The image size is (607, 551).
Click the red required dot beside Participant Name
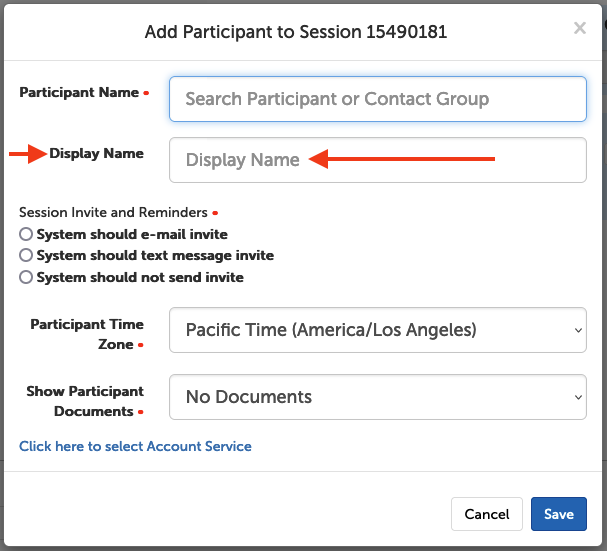[146, 93]
